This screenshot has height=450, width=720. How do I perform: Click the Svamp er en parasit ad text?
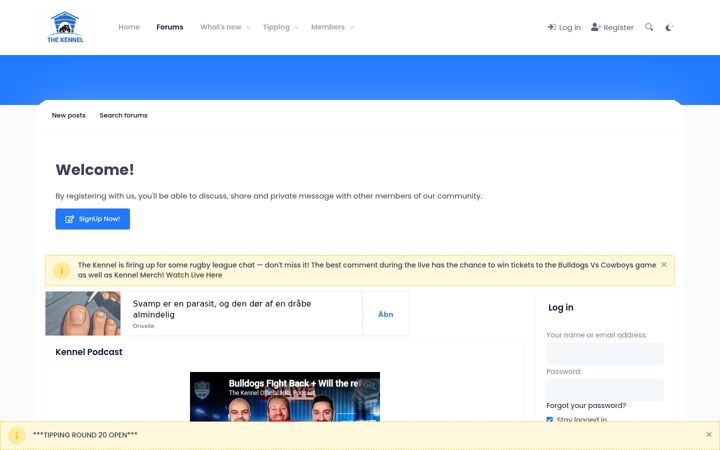click(222, 309)
